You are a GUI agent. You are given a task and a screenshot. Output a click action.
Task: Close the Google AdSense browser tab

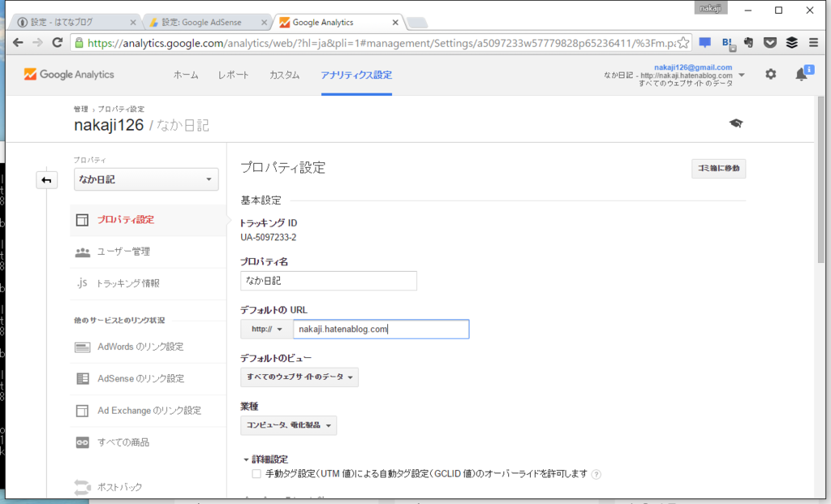point(265,22)
